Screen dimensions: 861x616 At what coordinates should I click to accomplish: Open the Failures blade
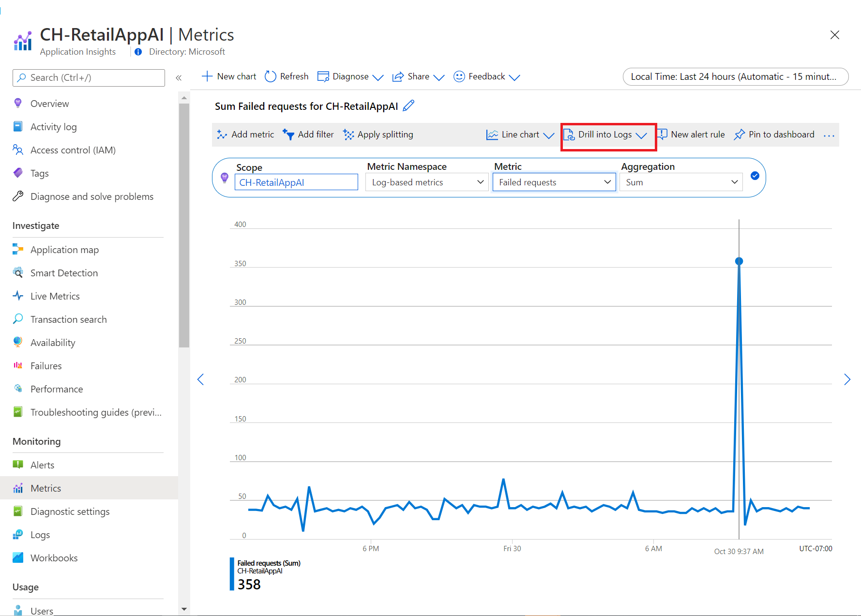click(45, 365)
